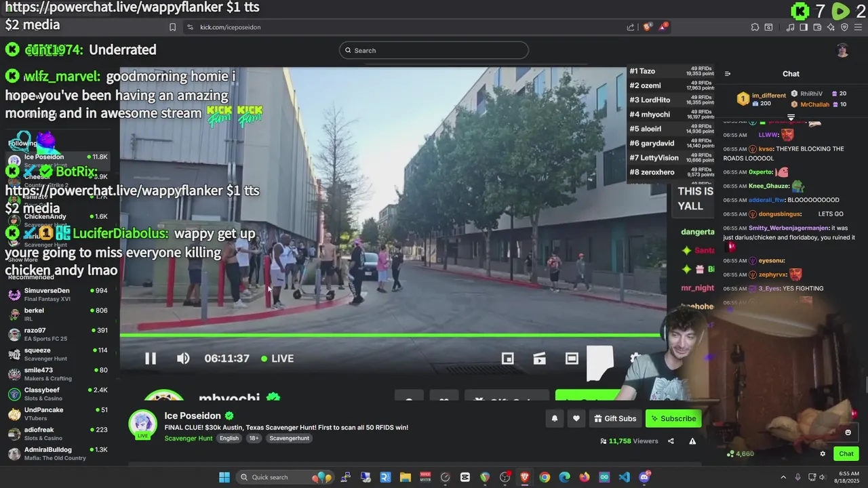The width and height of the screenshot is (868, 488).
Task: Click the LIVE indicator in player
Action: (x=278, y=359)
